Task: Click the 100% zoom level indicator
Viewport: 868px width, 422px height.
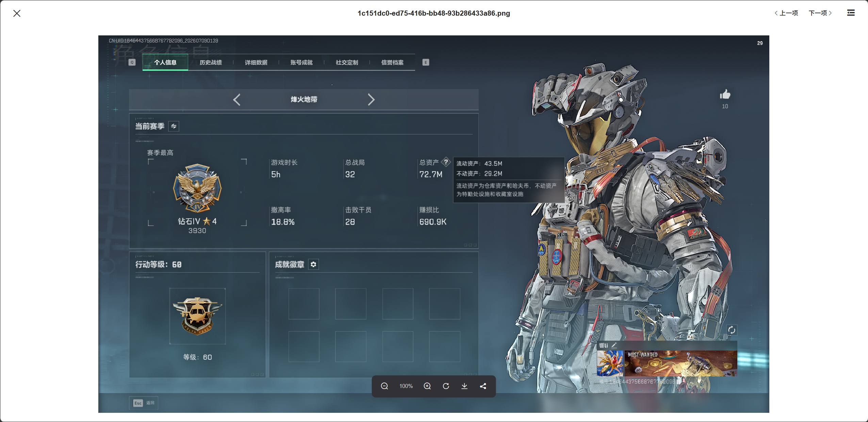Action: (x=406, y=386)
